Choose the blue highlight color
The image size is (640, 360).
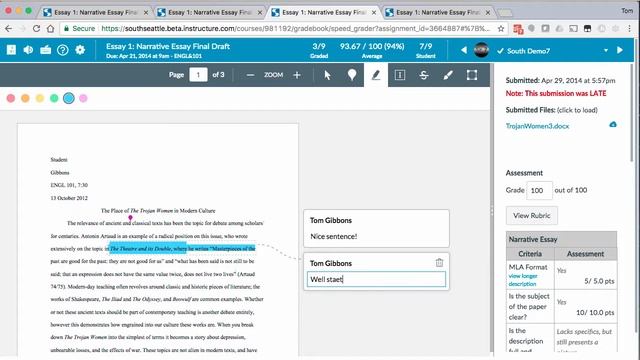point(69,98)
